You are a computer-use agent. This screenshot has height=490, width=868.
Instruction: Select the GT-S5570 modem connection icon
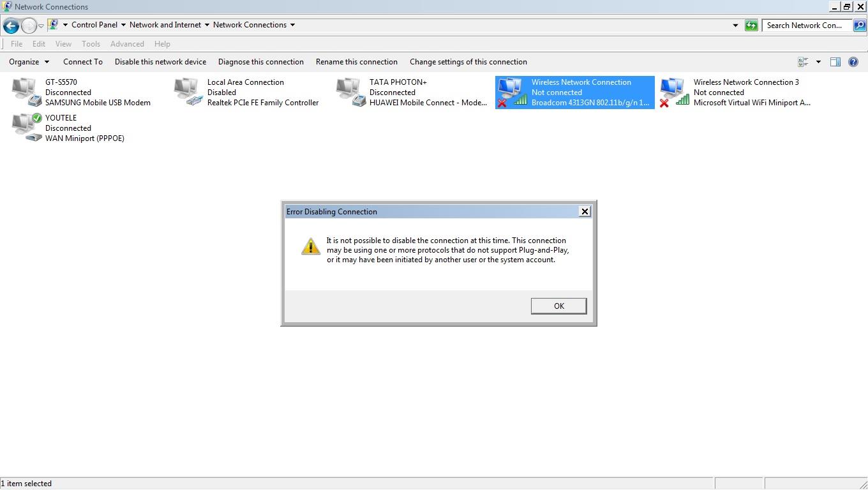click(x=27, y=92)
